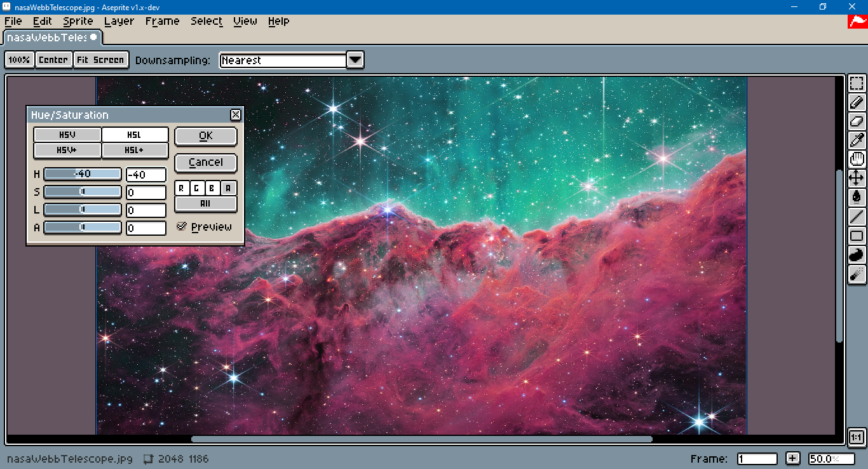This screenshot has width=868, height=469.
Task: Click the Fit Screen button
Action: click(100, 60)
